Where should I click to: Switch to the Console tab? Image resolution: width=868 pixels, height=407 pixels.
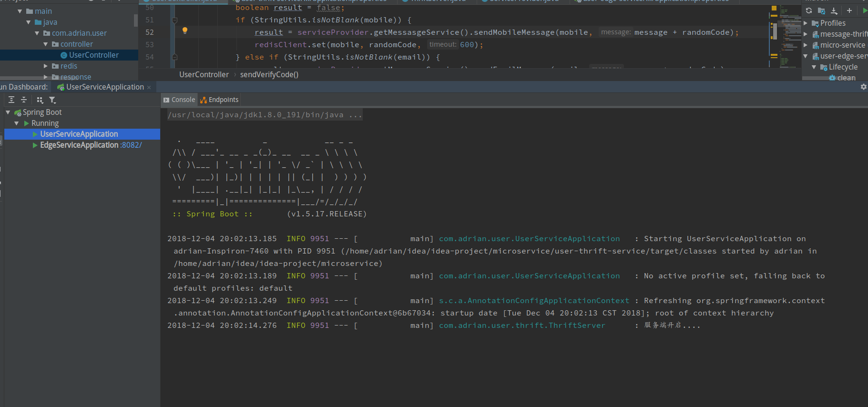(179, 100)
